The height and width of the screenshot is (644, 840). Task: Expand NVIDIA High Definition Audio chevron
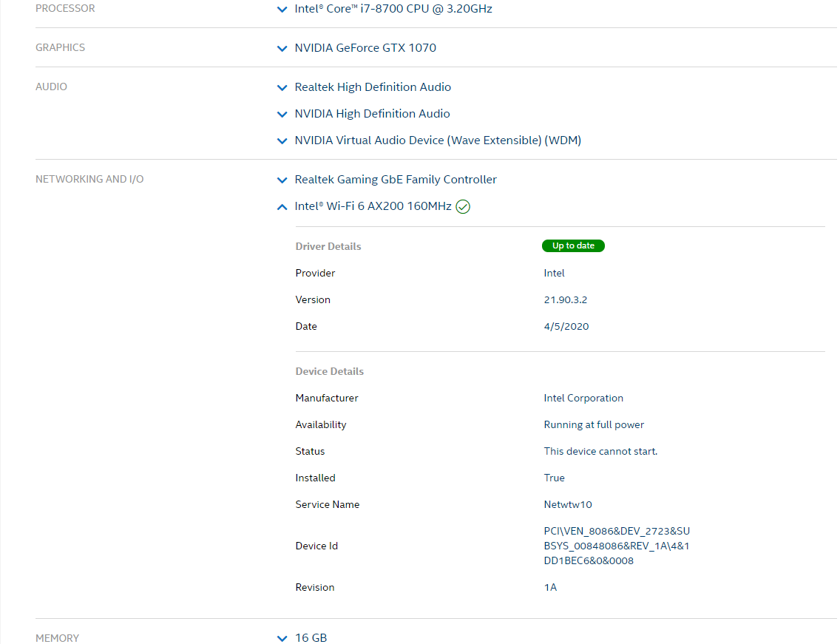(x=282, y=114)
